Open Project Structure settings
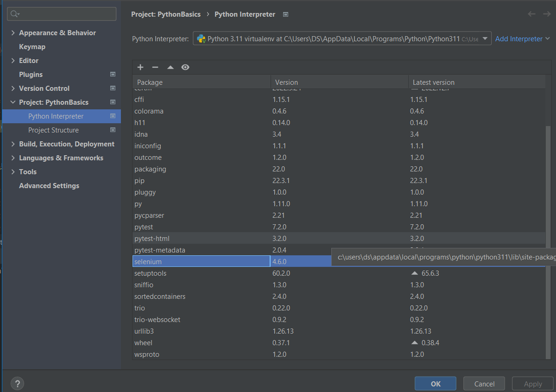This screenshot has height=392, width=556. tap(53, 130)
